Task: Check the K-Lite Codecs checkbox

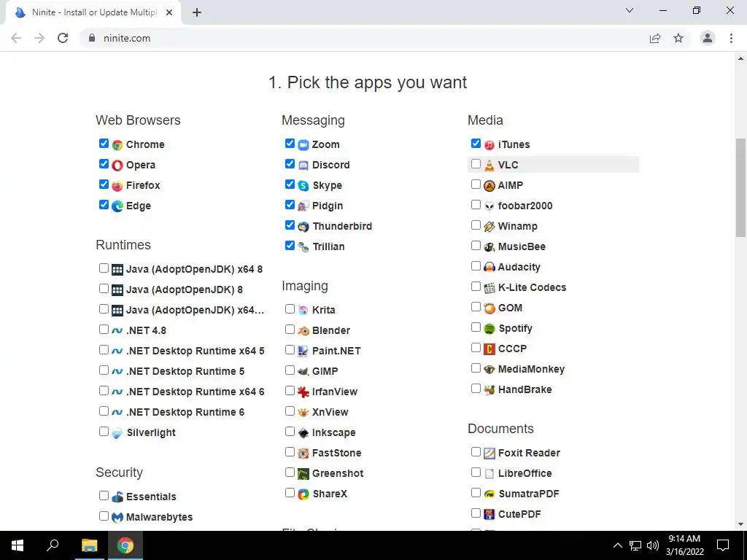Action: tap(476, 286)
